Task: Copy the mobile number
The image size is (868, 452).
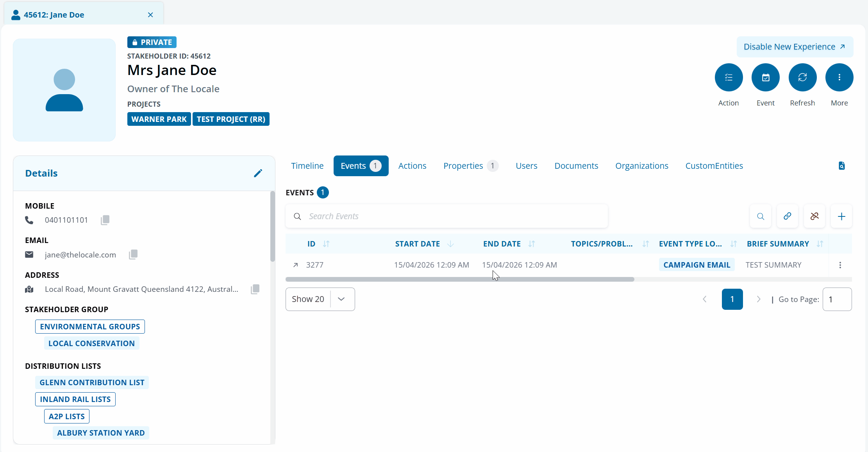Action: (x=105, y=220)
